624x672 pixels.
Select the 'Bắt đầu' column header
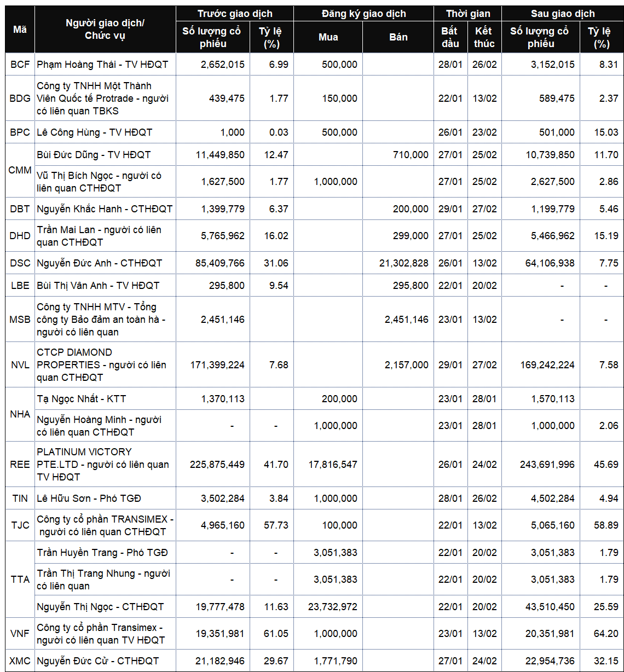[450, 37]
